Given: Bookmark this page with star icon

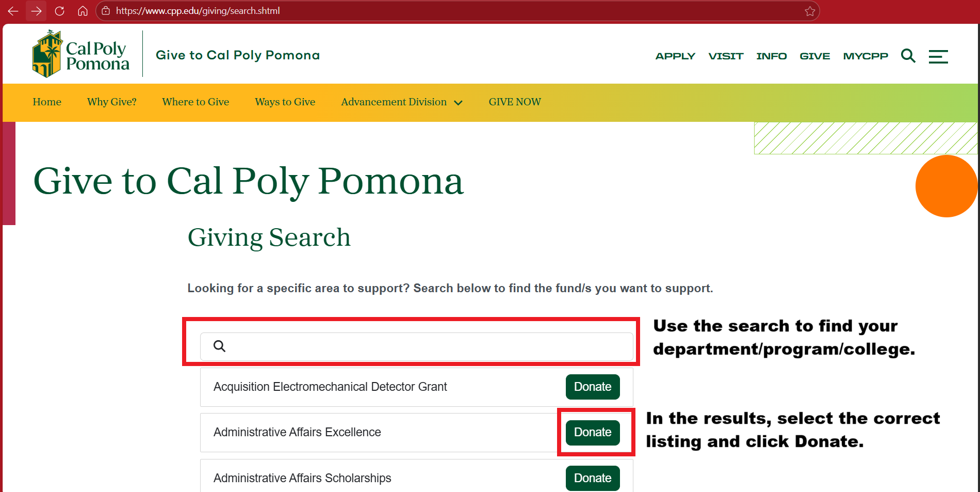Looking at the screenshot, I should [x=810, y=11].
